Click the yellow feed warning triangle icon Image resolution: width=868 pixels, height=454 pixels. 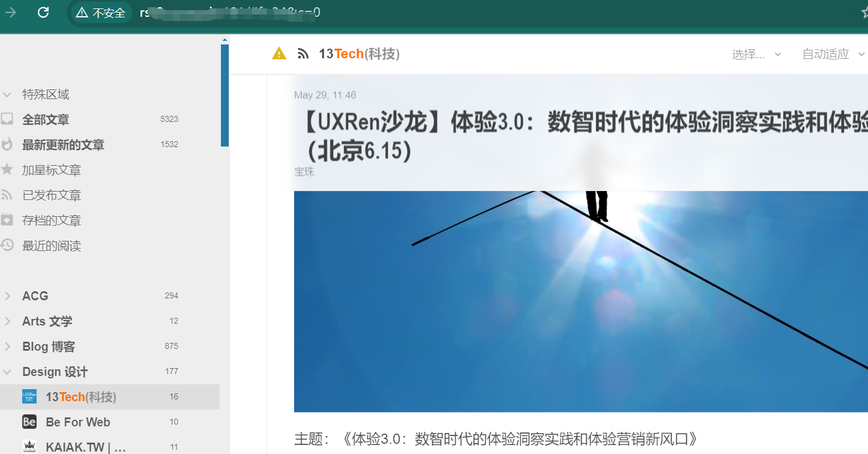point(279,54)
